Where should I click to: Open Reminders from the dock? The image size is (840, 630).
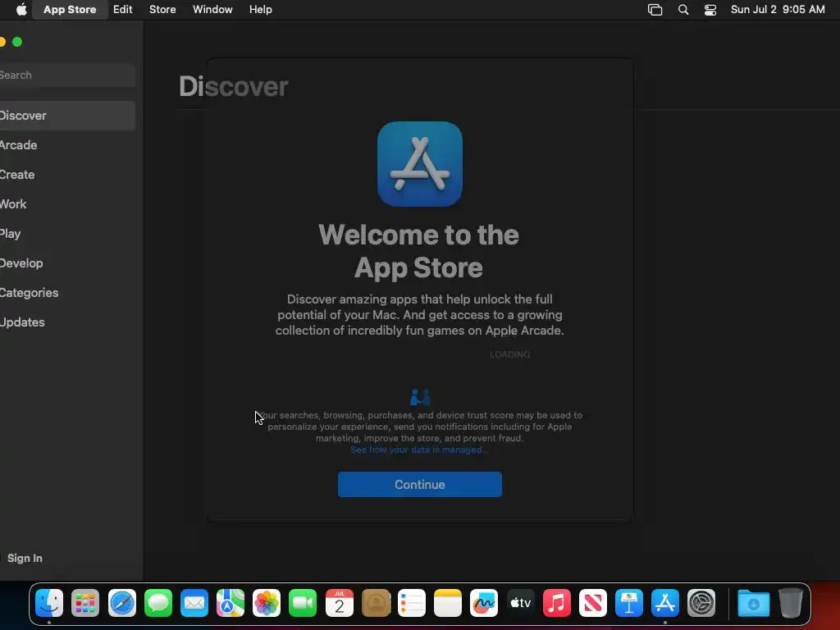point(412,603)
